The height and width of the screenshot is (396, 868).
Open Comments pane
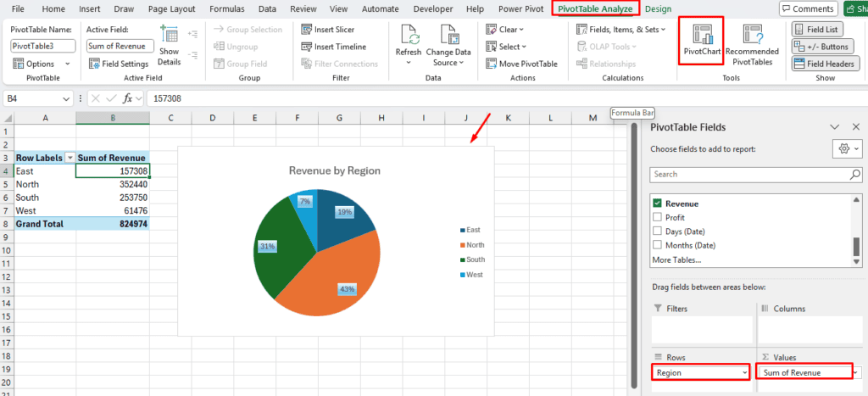(x=808, y=8)
